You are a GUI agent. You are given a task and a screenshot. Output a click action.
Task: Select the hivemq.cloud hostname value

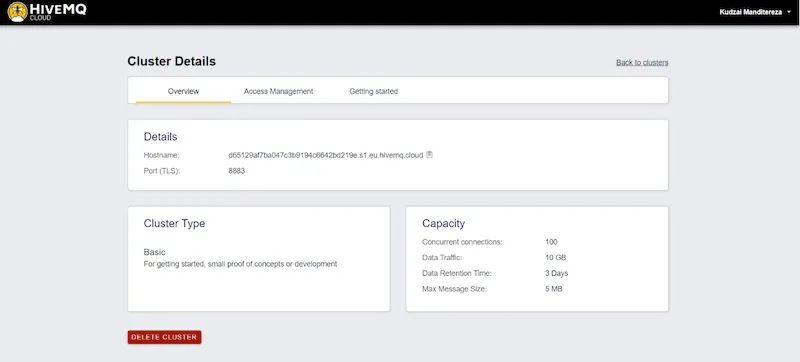(x=326, y=156)
